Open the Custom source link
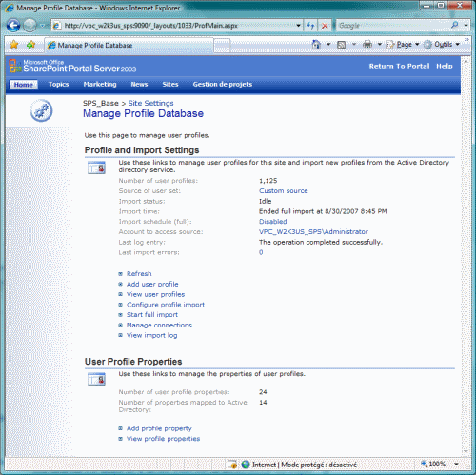Viewport: 476px width, 475px height. 284,190
